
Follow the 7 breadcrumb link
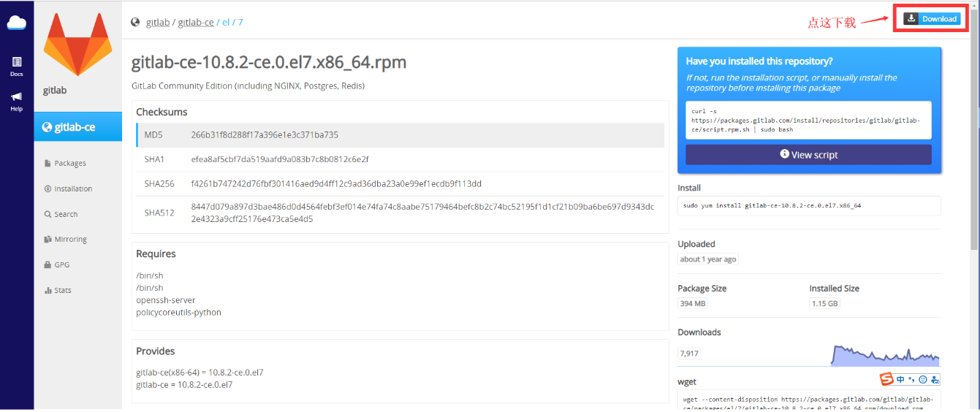click(240, 23)
